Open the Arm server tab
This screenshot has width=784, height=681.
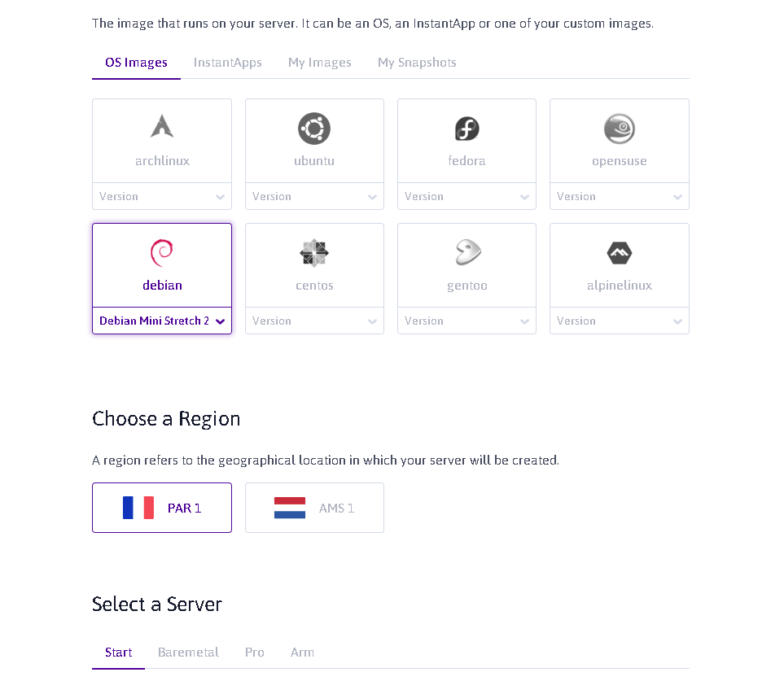(x=302, y=653)
